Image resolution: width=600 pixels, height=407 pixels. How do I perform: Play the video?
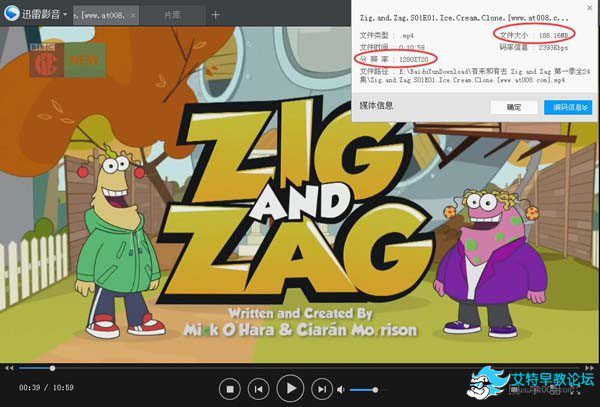click(290, 388)
